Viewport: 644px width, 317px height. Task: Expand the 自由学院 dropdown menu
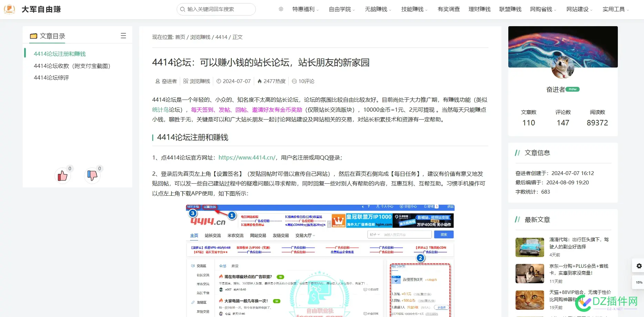pos(341,9)
